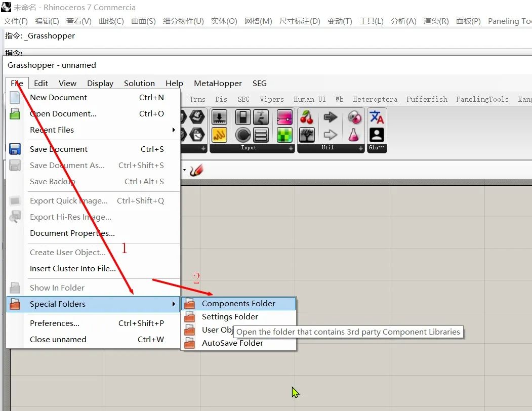Open the Grasshopper View menu
Image resolution: width=532 pixels, height=411 pixels.
point(67,83)
